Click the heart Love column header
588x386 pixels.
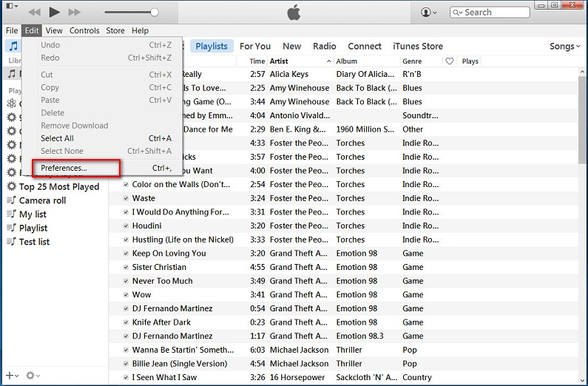(x=449, y=61)
